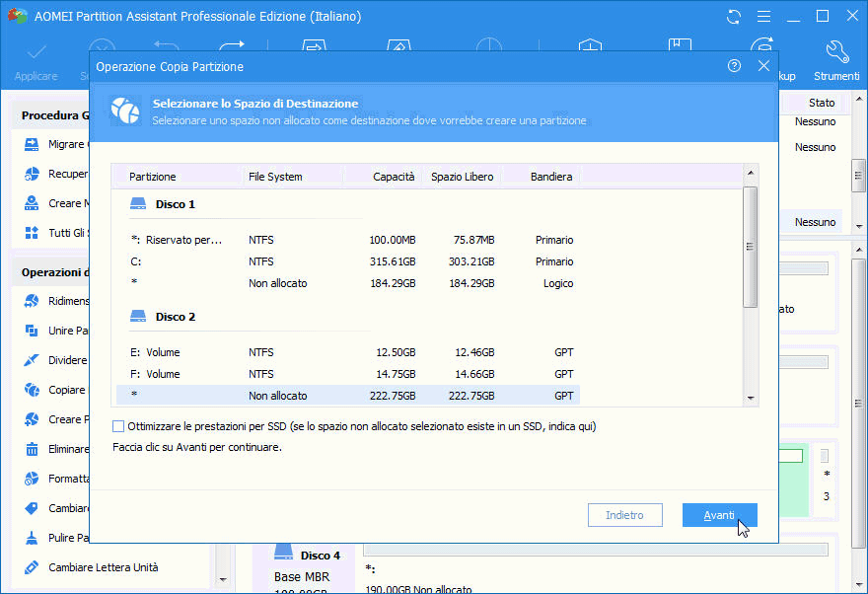Enable Ottimizzare le prestazioni per SSD checkbox
The width and height of the screenshot is (868, 594).
pyautogui.click(x=119, y=426)
